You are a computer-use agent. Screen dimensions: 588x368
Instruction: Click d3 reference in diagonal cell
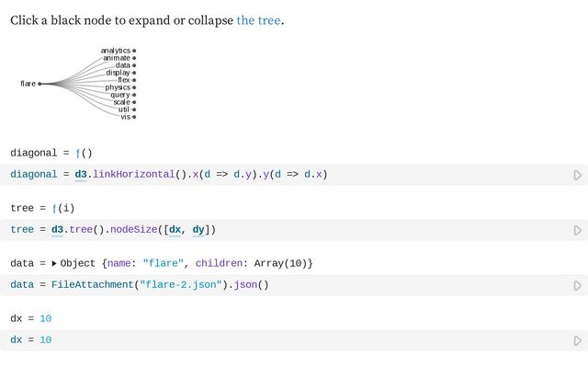click(80, 174)
